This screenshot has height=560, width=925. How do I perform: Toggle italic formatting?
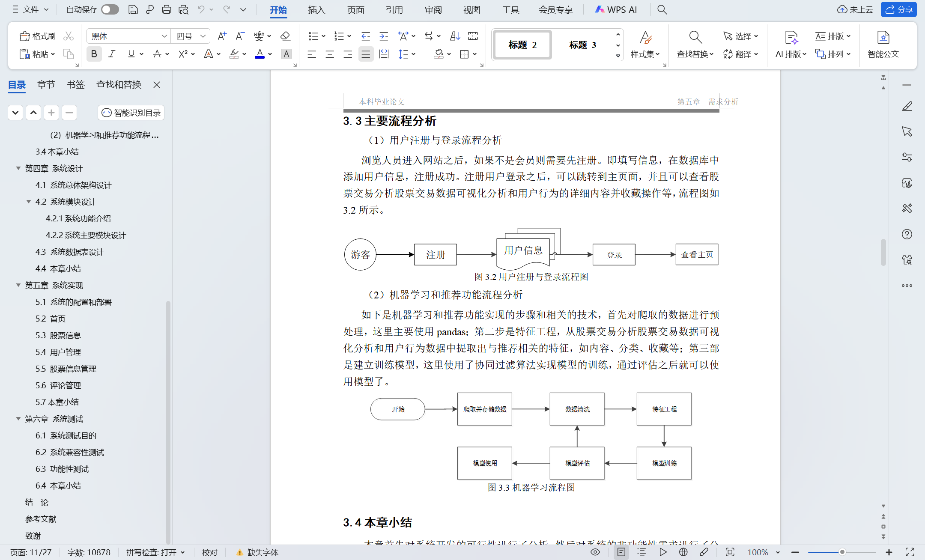pyautogui.click(x=112, y=54)
